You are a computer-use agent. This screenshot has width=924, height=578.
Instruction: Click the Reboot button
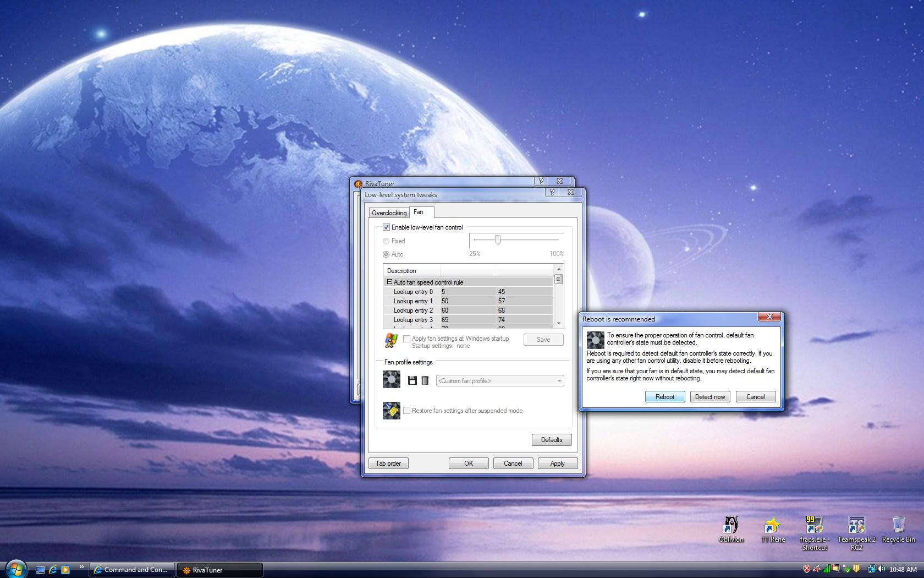point(664,397)
